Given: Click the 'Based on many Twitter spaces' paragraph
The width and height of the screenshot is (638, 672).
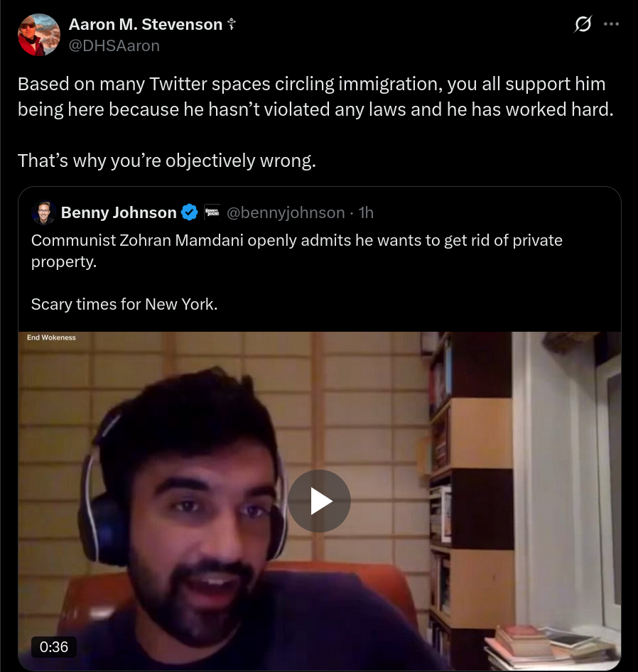Looking at the screenshot, I should [x=315, y=97].
